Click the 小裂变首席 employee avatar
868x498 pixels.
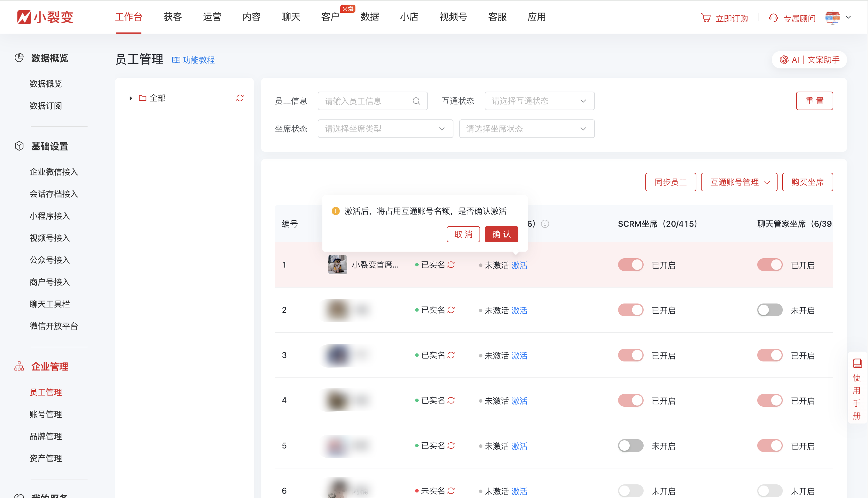pos(337,264)
